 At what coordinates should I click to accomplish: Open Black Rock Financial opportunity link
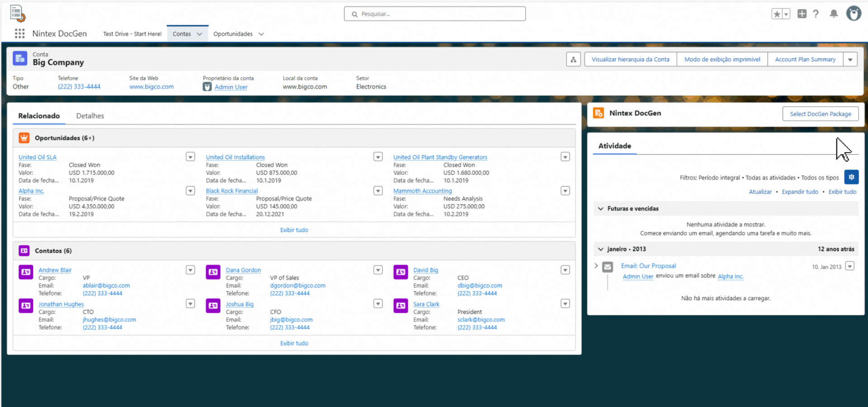(x=232, y=191)
